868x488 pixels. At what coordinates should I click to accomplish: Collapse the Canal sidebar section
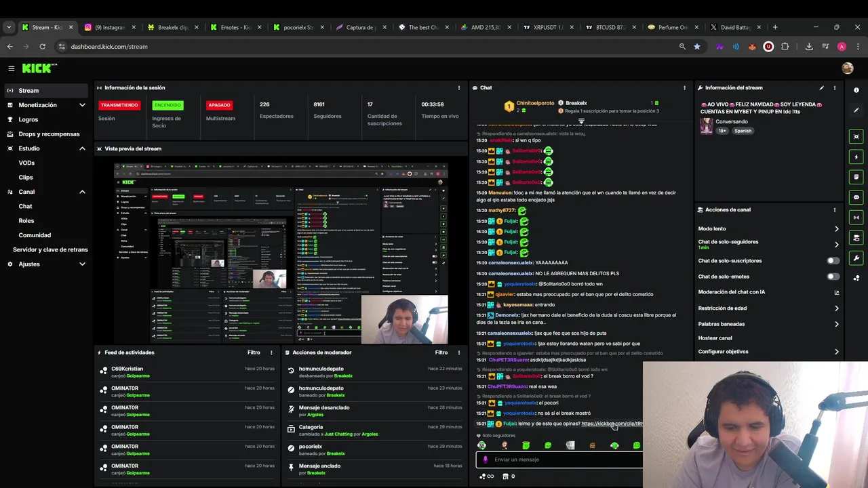click(82, 192)
